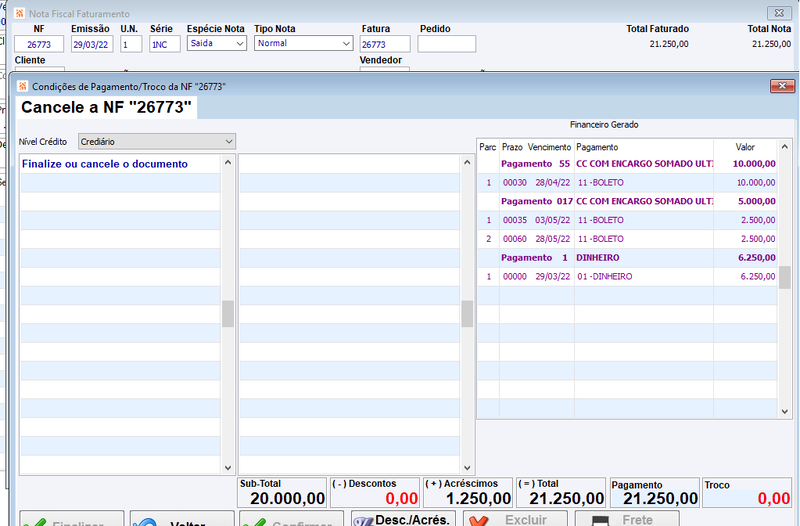The image size is (800, 526).
Task: Select the 29/03/22 01-DINHEIRO row
Action: [627, 277]
